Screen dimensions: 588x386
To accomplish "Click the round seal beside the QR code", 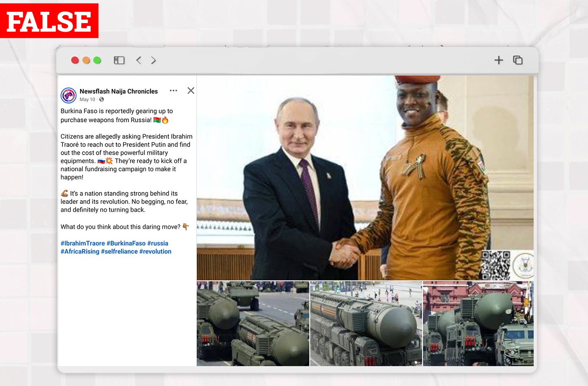I will [x=523, y=266].
